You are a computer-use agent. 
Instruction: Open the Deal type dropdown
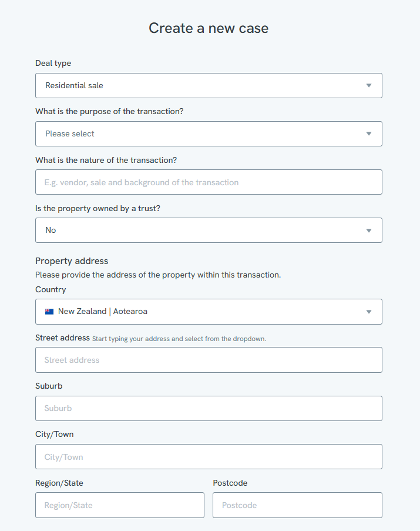pyautogui.click(x=209, y=86)
